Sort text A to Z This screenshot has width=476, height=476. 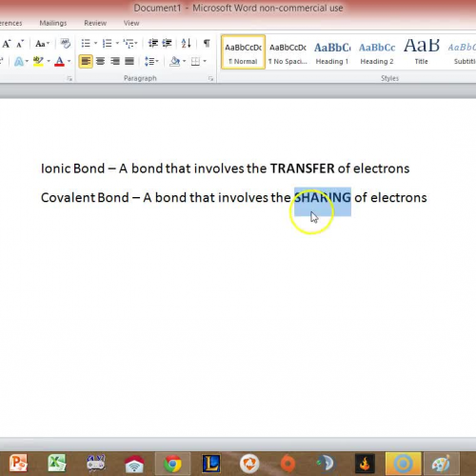click(x=186, y=43)
